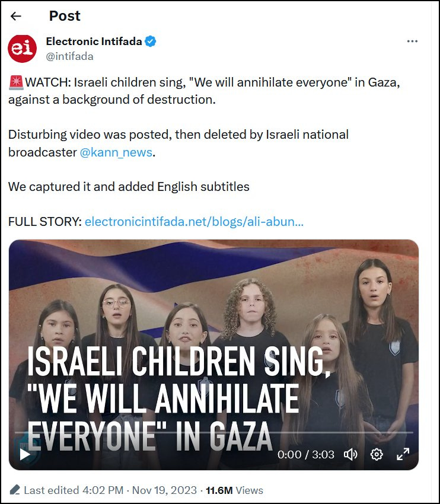The height and width of the screenshot is (504, 440).
Task: Click the Post header title
Action: [x=65, y=16]
